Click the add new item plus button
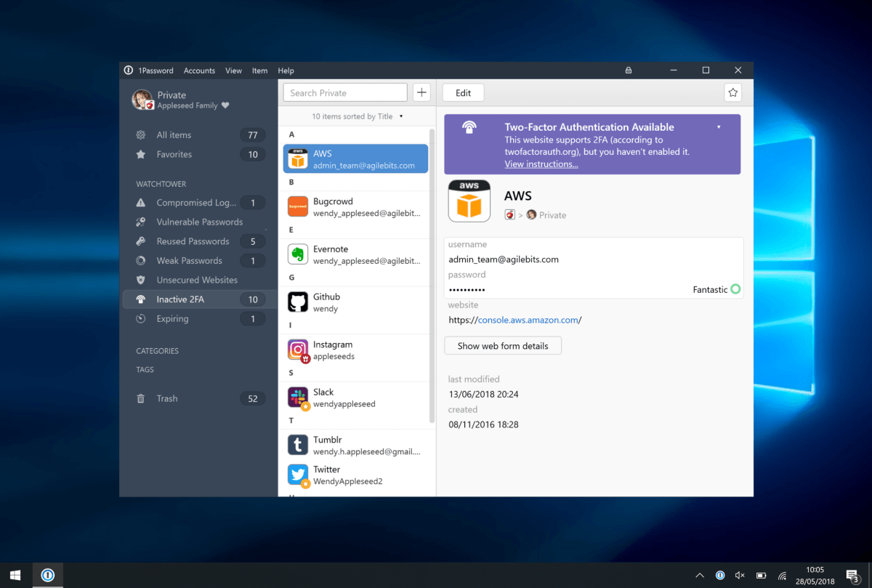872x588 pixels. coord(422,92)
